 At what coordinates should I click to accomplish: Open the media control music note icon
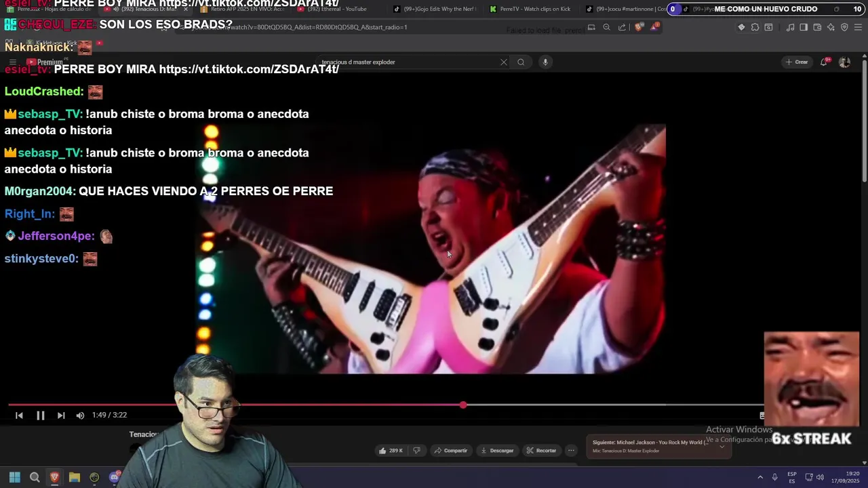(790, 27)
